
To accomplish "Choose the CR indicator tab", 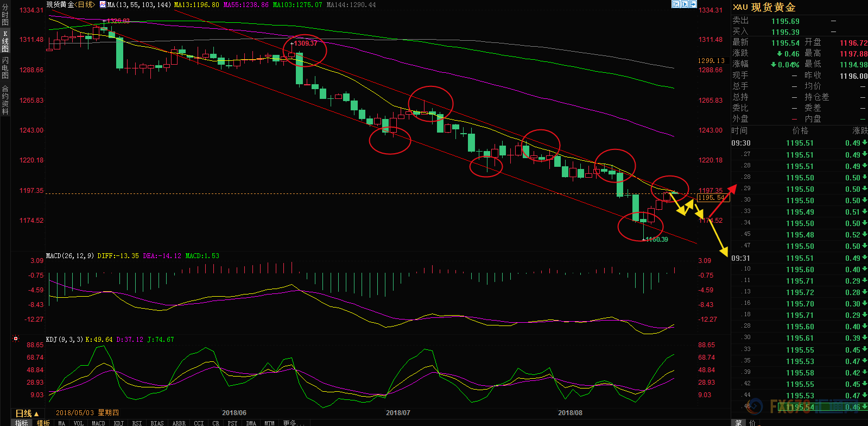I will click(216, 423).
